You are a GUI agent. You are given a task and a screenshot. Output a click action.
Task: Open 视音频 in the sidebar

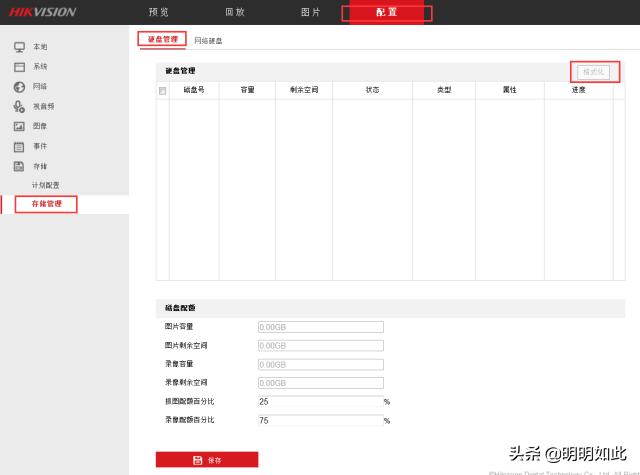click(x=44, y=107)
